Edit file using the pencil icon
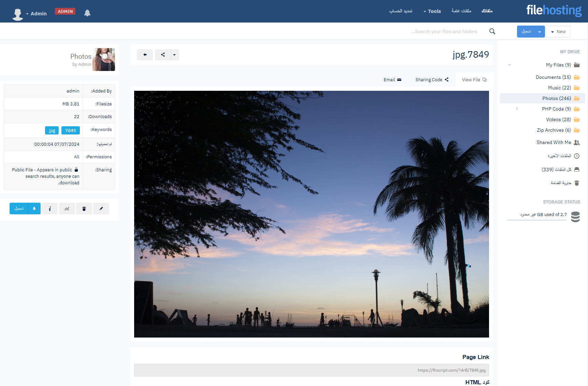 coord(101,209)
